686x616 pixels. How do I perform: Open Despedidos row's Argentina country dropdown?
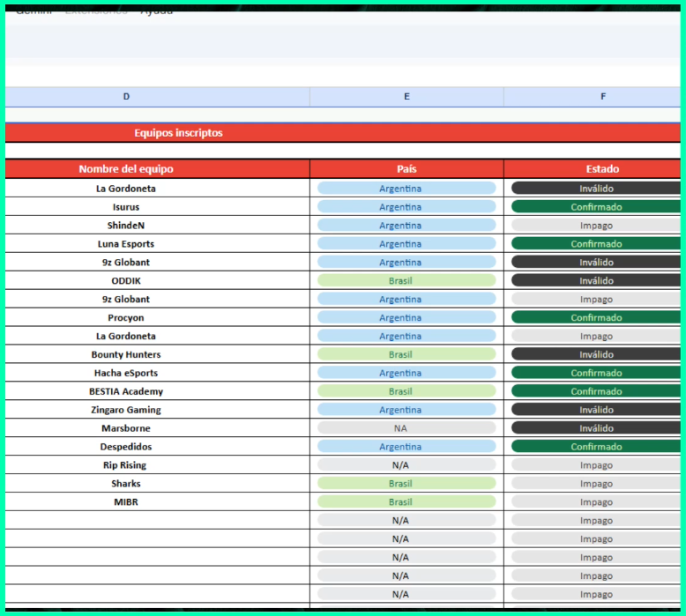406,447
